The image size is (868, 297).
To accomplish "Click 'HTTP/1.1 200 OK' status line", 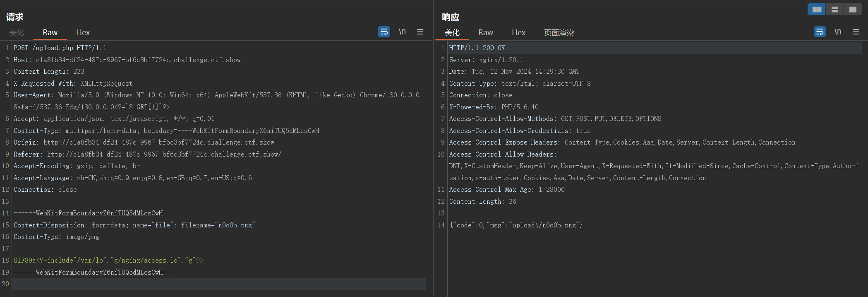I will [x=477, y=48].
